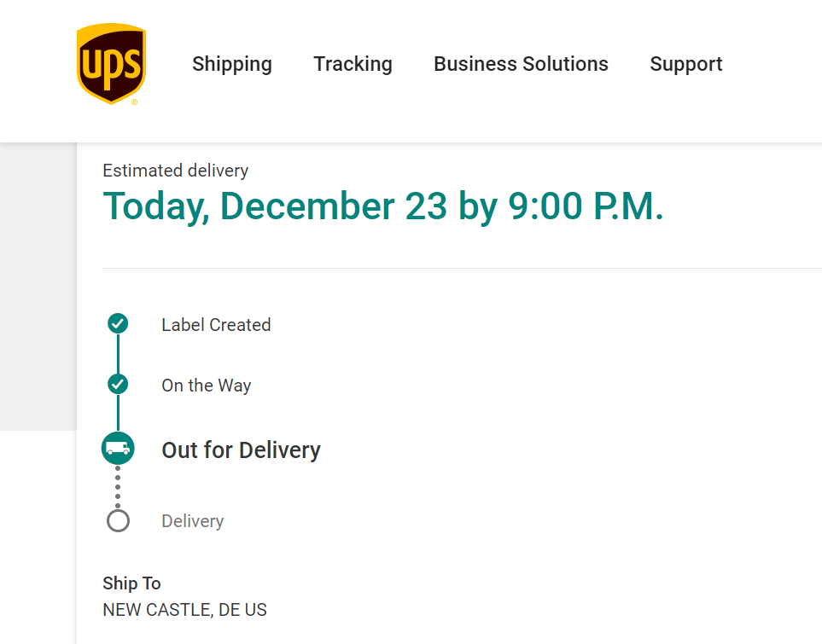Click the progress line below Label Created
The image size is (822, 644).
coord(118,353)
